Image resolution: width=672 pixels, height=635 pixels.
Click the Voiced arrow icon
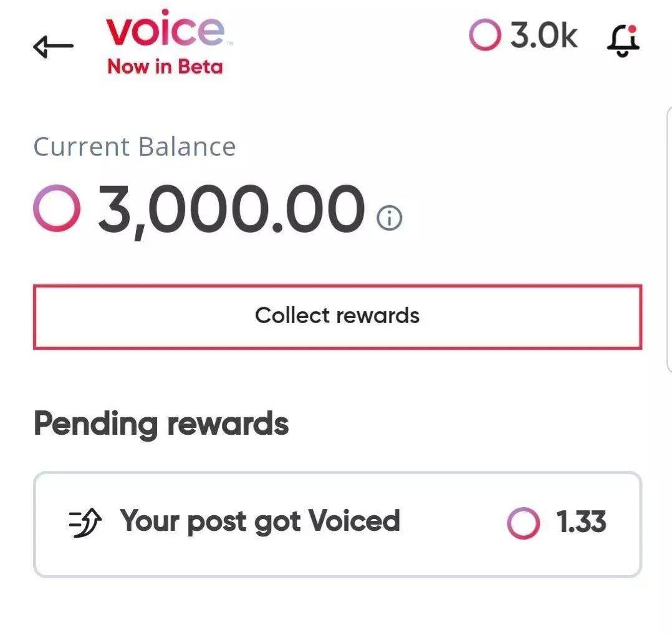point(85,521)
